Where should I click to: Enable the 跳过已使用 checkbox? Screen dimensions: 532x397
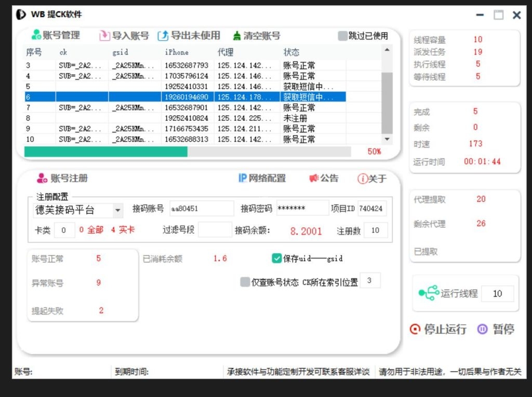(343, 35)
